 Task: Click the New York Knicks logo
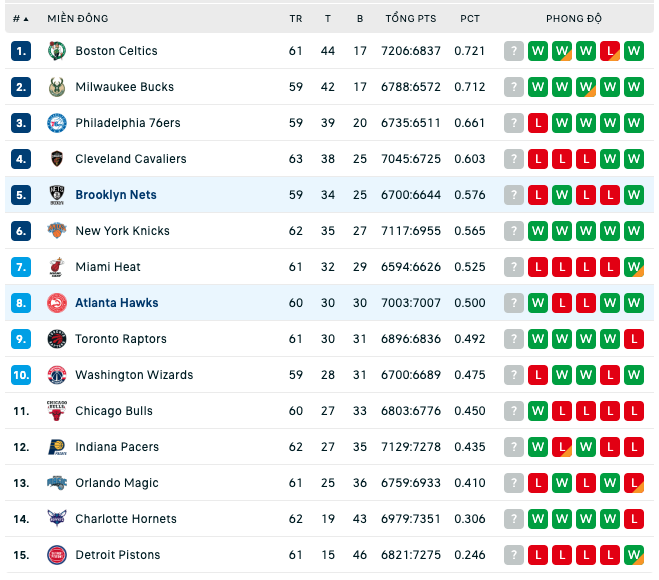point(57,231)
